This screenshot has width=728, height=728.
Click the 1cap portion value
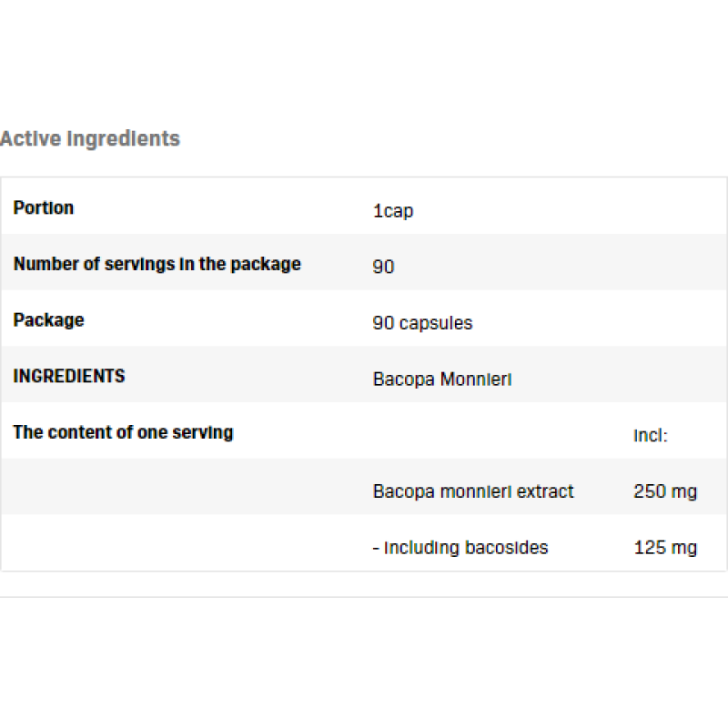click(392, 211)
